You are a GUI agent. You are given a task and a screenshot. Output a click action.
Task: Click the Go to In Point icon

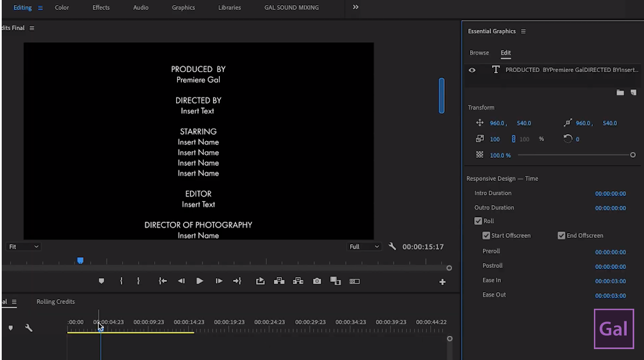point(162,281)
